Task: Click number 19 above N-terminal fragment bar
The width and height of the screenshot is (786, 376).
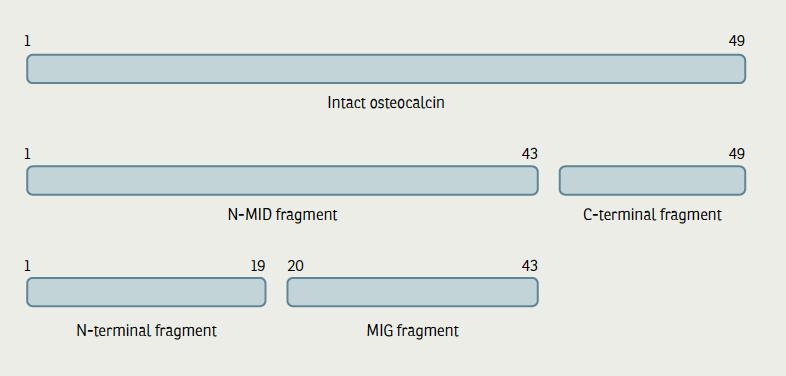Action: click(258, 266)
